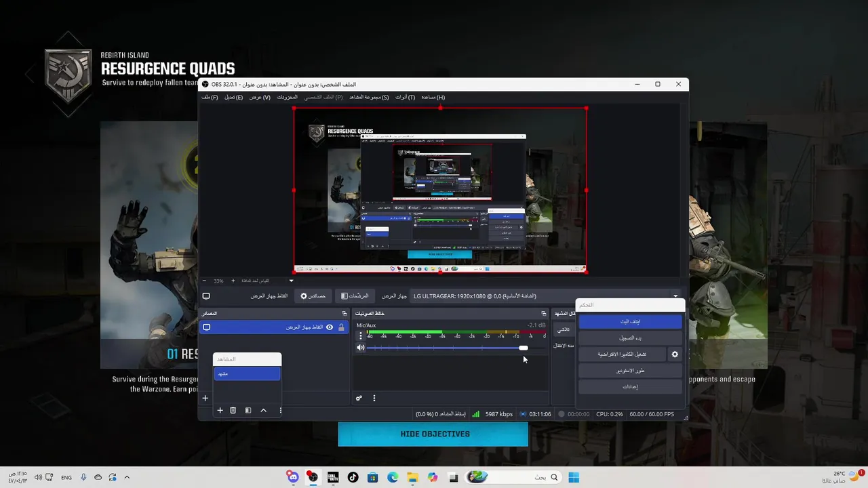Pop out the خالط الصوتيات audio mixer dock

coord(543,313)
